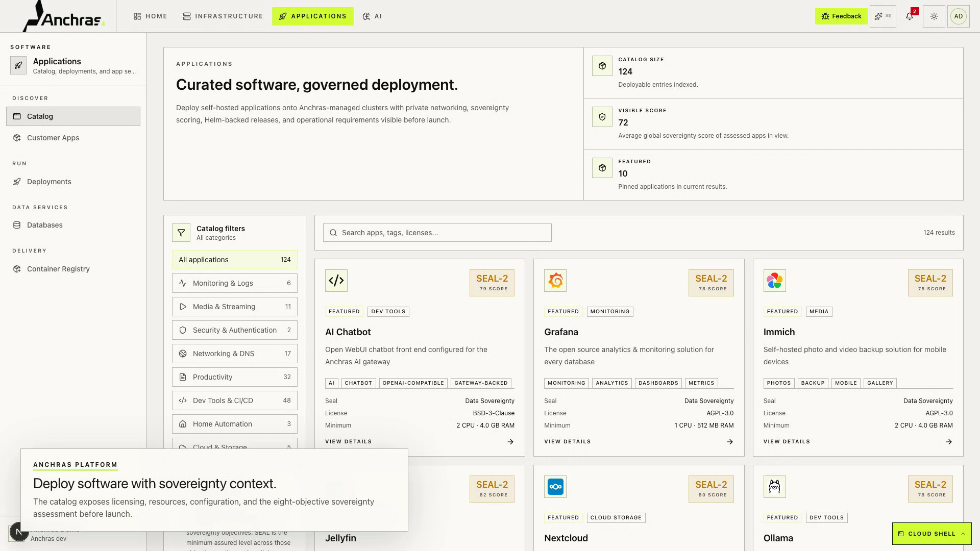The height and width of the screenshot is (551, 980).
Task: Focus the Search apps, tags, licenses field
Action: [x=437, y=233]
